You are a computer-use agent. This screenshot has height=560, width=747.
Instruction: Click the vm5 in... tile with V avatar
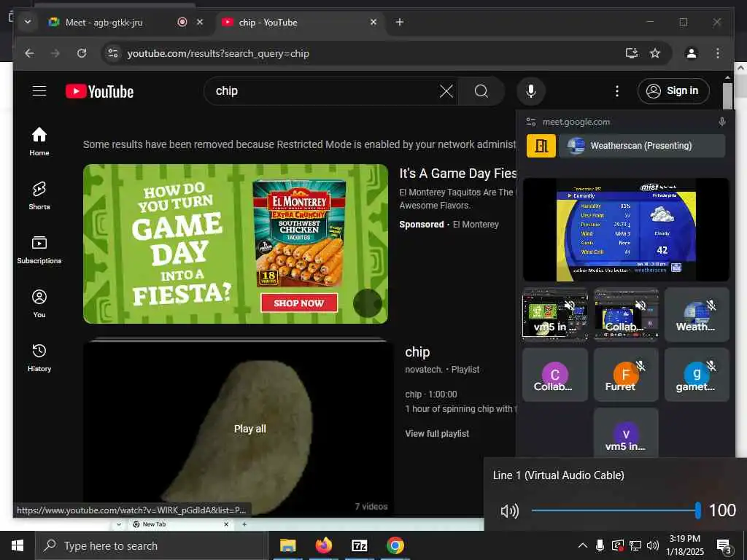[626, 432]
